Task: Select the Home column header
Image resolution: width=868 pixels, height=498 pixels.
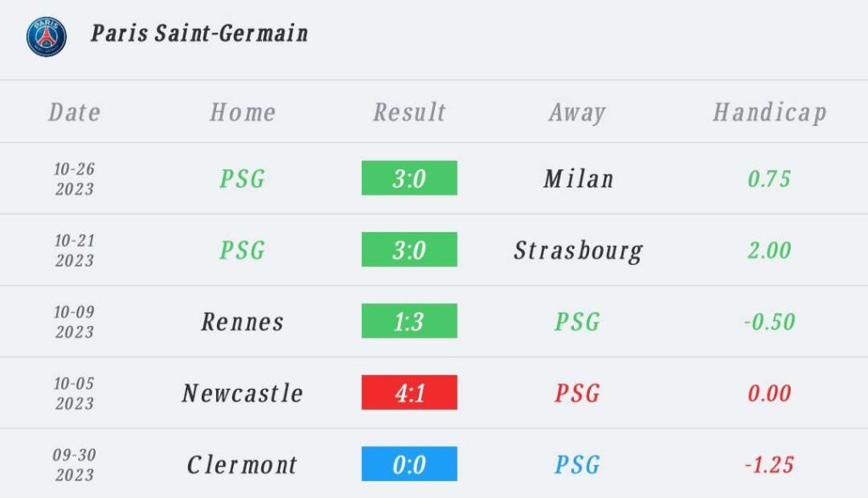Action: (242, 113)
